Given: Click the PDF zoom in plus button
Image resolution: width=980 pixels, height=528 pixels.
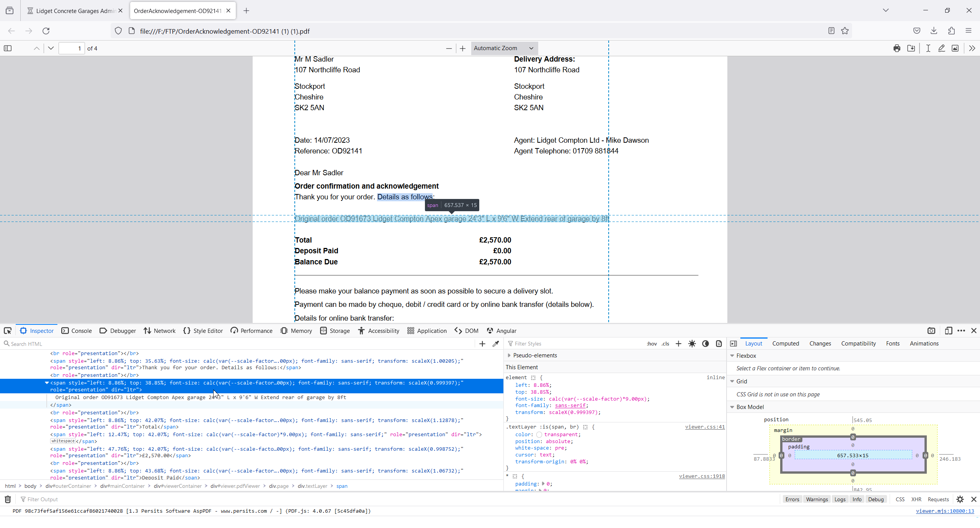Looking at the screenshot, I should point(462,48).
